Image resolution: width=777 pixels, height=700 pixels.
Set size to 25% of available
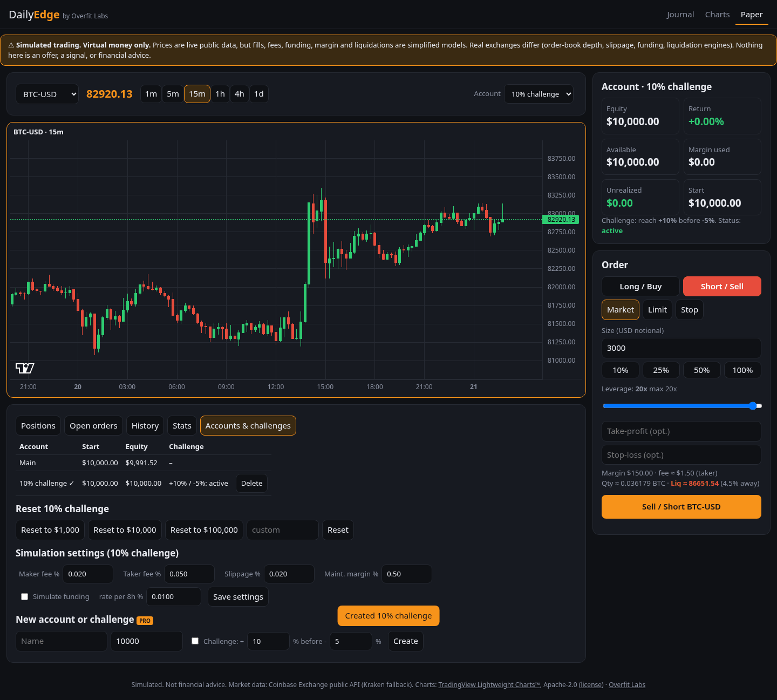[x=661, y=370]
